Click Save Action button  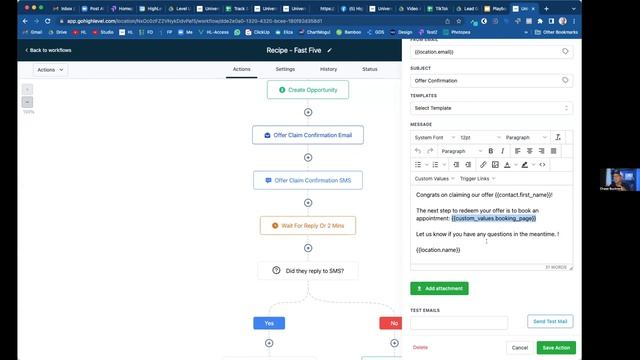click(556, 348)
